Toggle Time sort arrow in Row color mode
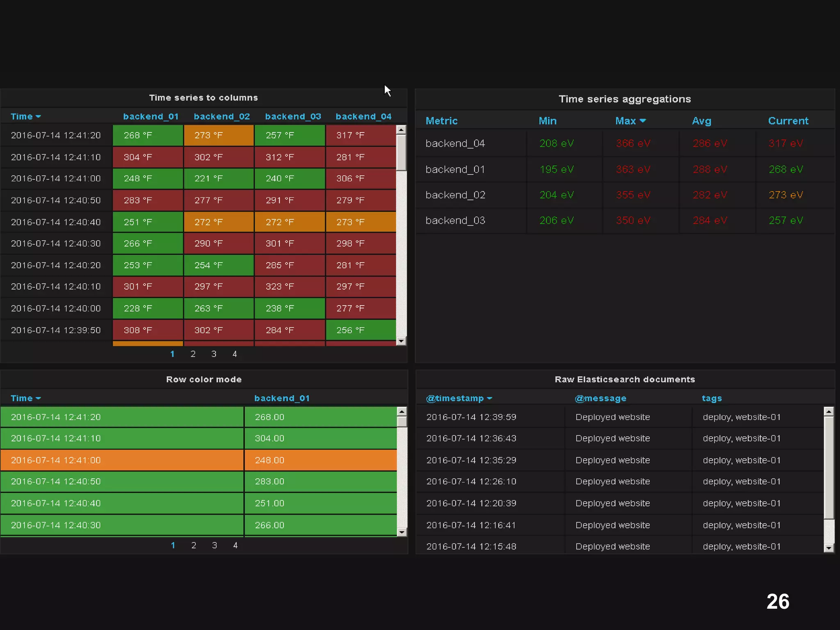The height and width of the screenshot is (630, 840). 38,398
